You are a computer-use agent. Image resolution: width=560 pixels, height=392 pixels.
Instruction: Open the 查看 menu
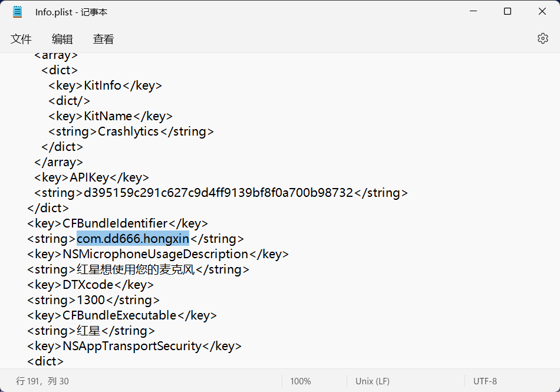click(x=104, y=39)
